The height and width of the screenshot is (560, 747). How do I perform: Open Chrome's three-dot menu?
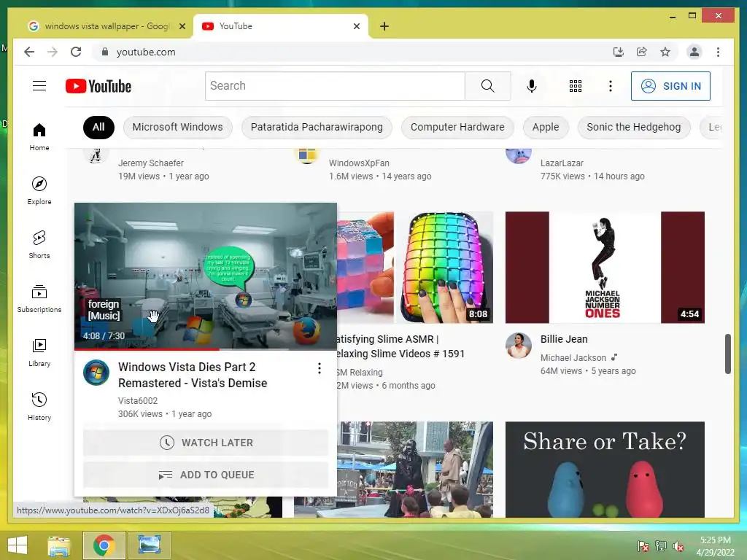point(718,52)
